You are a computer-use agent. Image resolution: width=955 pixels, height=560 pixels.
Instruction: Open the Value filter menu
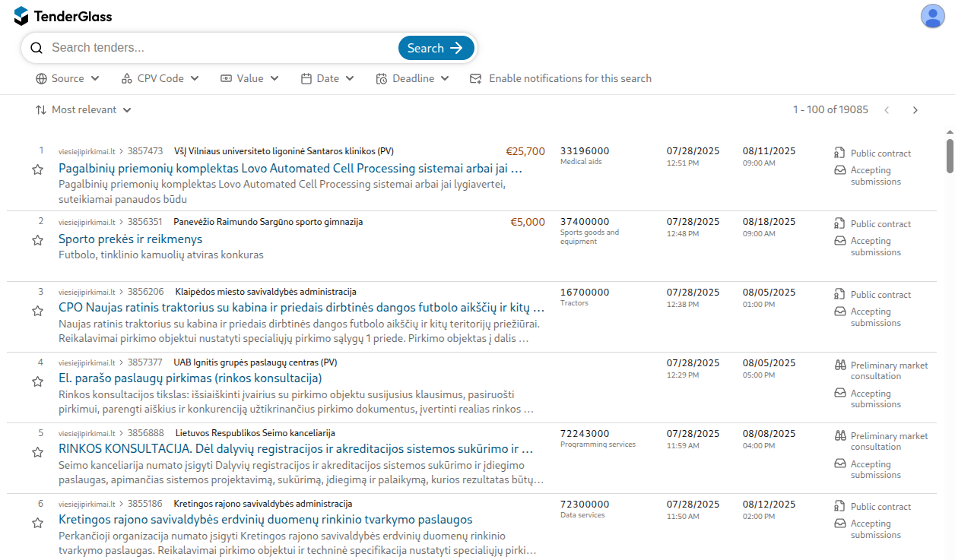tap(249, 78)
